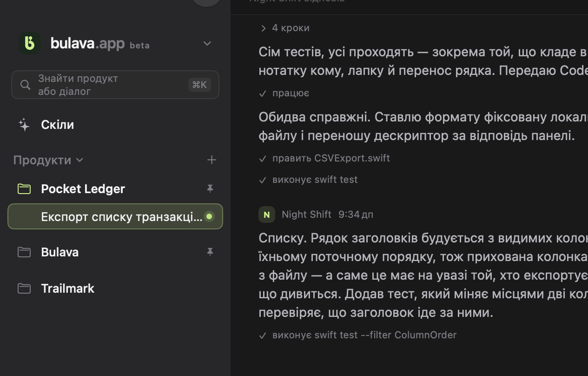Image resolution: width=588 pixels, height=376 pixels.
Task: Click the ⌘K shortcut badge
Action: click(199, 85)
